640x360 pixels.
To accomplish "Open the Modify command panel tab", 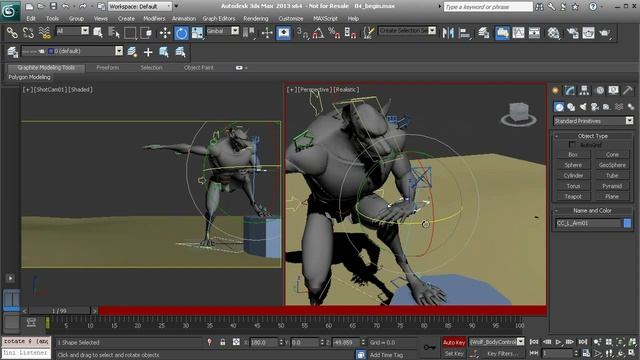I will tap(570, 90).
